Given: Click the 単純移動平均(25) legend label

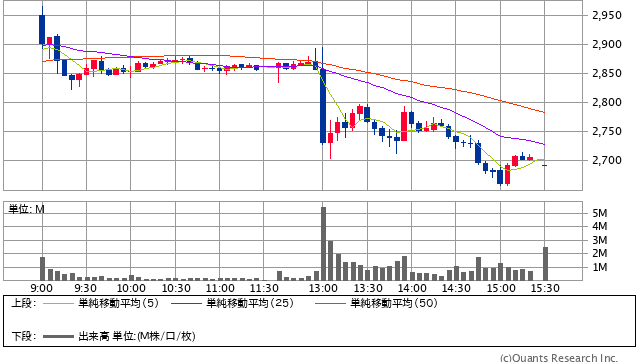Looking at the screenshot, I should (250, 303).
